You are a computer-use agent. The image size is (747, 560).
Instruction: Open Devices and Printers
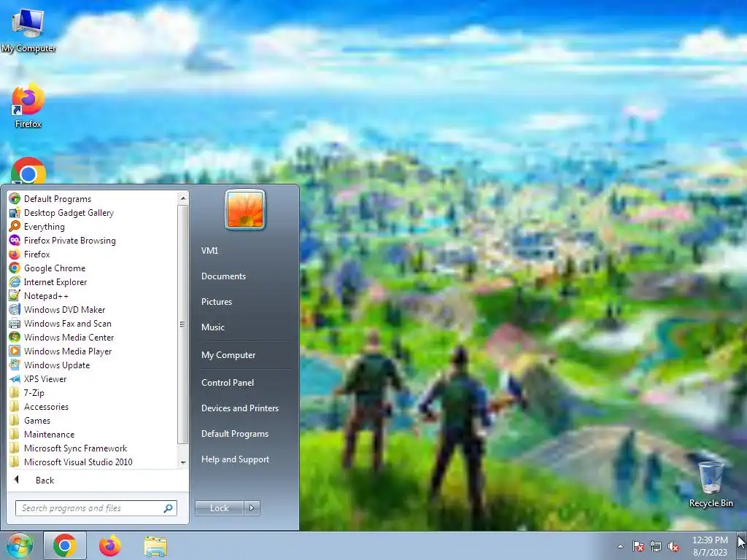pos(239,408)
